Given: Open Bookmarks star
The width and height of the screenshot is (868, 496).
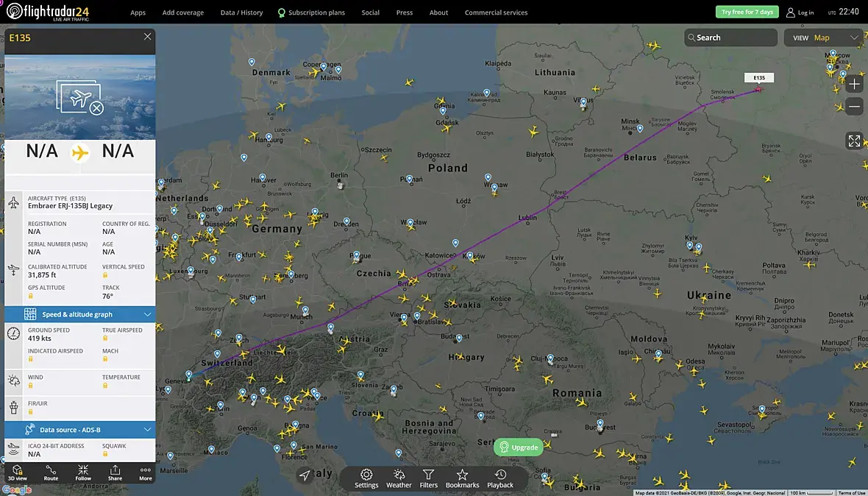Looking at the screenshot, I should click(462, 479).
